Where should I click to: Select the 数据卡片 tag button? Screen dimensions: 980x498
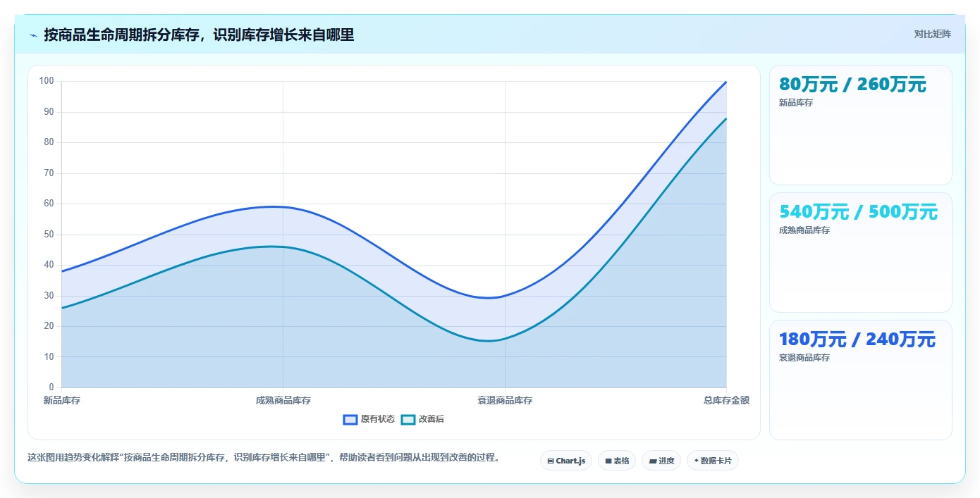(x=713, y=461)
